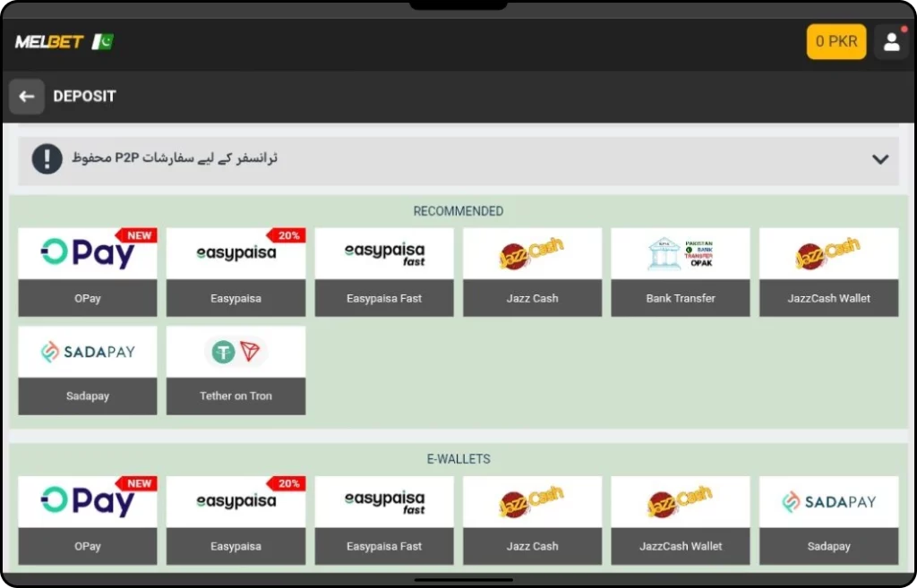Click the Pakistan flag icon beside logo
Viewport: 917px width, 588px height.
point(103,41)
